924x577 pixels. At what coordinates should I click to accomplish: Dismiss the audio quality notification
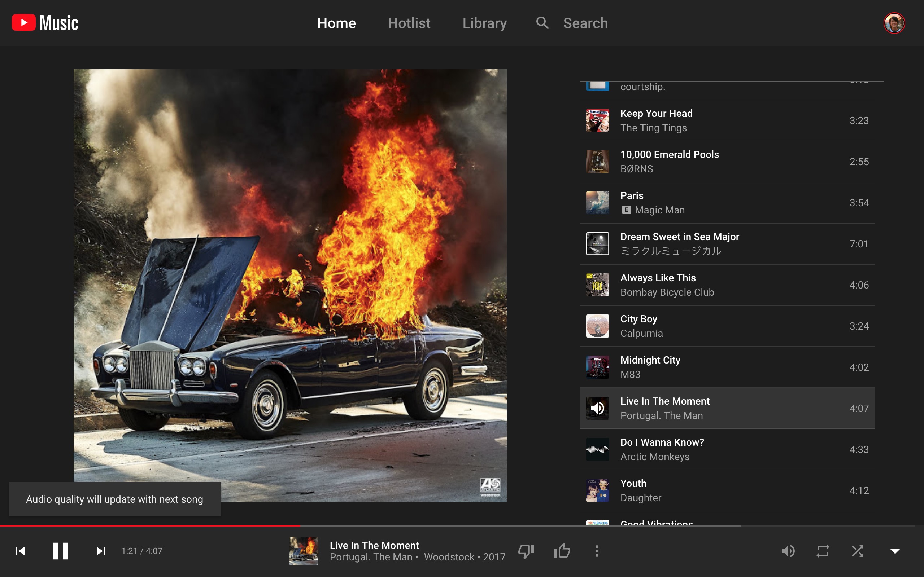pyautogui.click(x=114, y=499)
